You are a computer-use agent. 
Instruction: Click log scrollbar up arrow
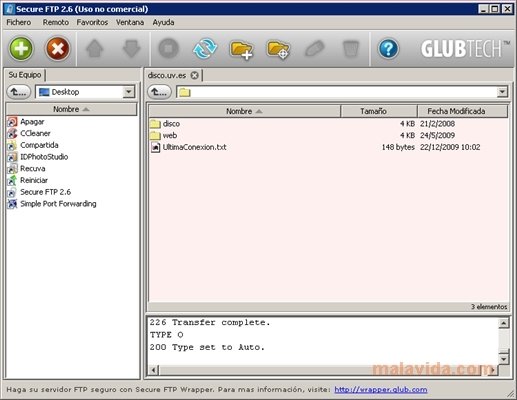tap(503, 323)
